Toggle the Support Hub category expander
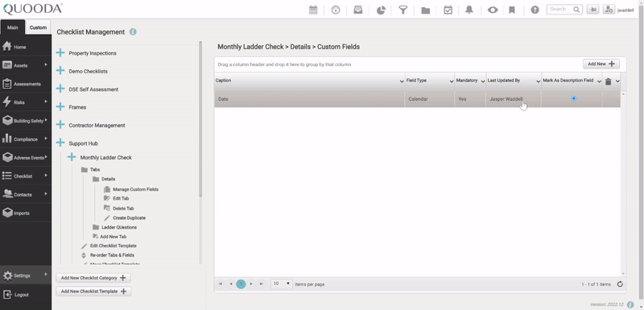This screenshot has height=310, width=644. [x=60, y=143]
